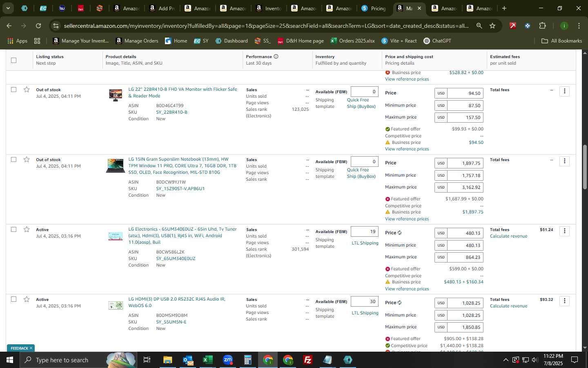Open the D&H Home page bookmark
The height and width of the screenshot is (368, 588).
pyautogui.click(x=301, y=41)
